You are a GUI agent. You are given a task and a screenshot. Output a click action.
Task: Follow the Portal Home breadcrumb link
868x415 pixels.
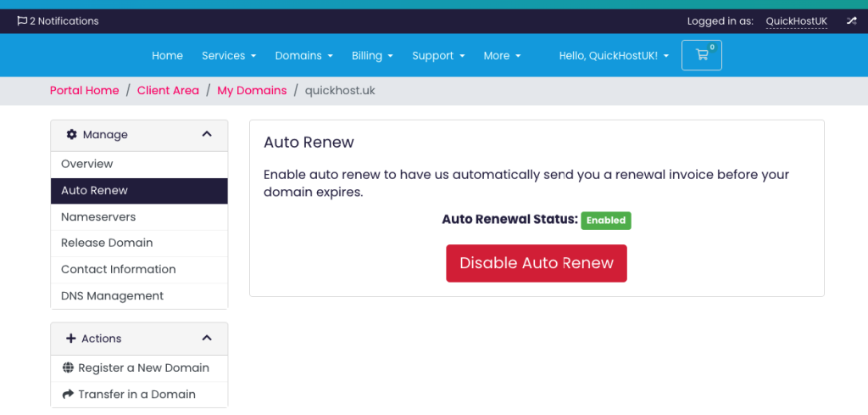pyautogui.click(x=84, y=90)
